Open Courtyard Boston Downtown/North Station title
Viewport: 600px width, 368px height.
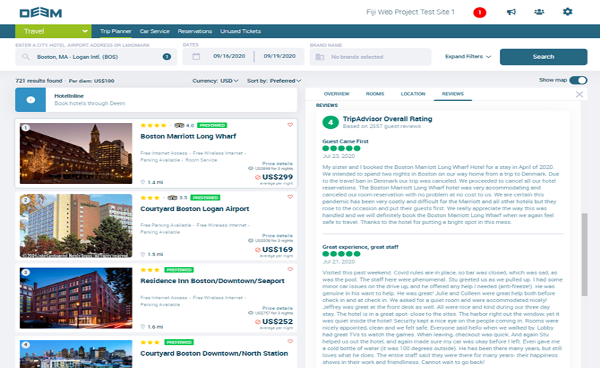tap(214, 353)
